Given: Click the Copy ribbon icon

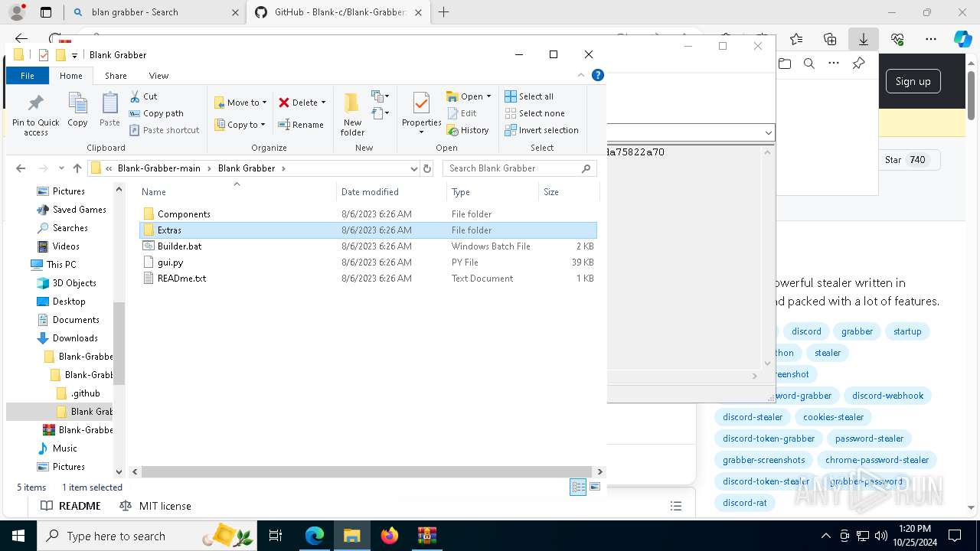Looking at the screenshot, I should pyautogui.click(x=77, y=110).
